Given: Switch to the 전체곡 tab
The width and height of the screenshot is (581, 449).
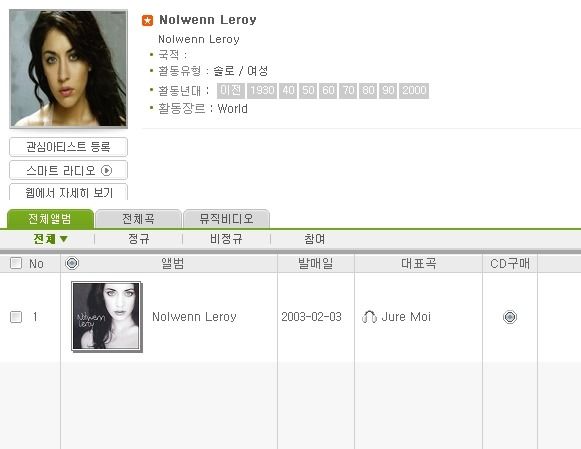Looking at the screenshot, I should click(x=138, y=219).
